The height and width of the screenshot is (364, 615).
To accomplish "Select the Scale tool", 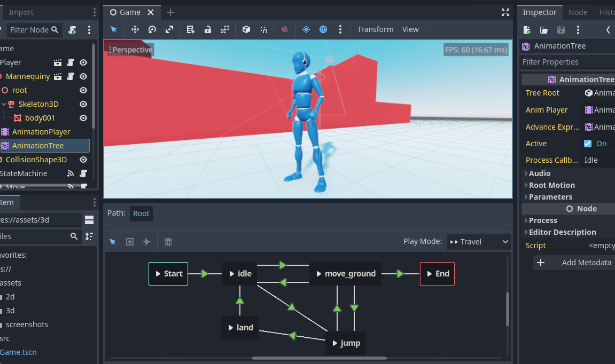I will [169, 29].
